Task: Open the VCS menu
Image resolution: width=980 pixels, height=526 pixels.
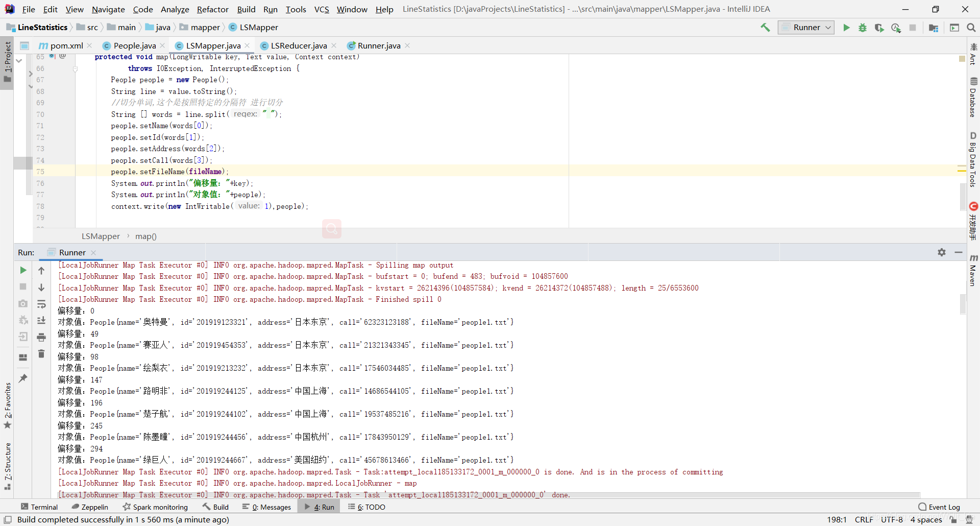Action: (x=322, y=9)
